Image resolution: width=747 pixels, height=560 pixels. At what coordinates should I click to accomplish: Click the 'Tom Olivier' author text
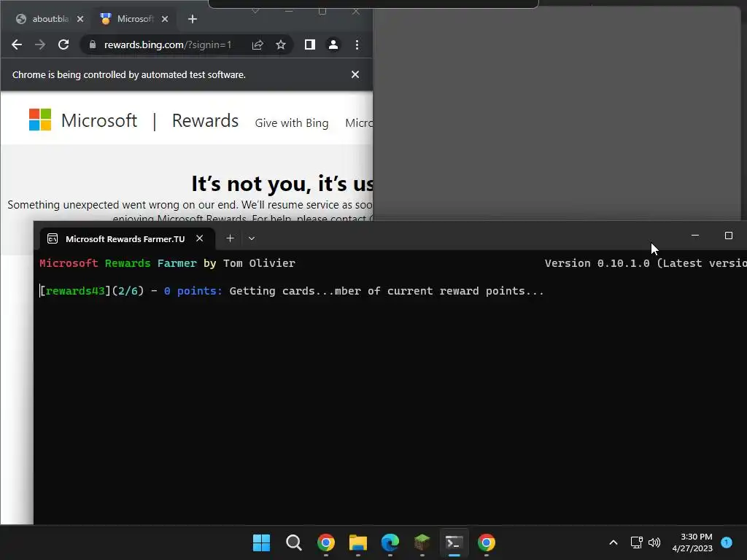pos(259,263)
